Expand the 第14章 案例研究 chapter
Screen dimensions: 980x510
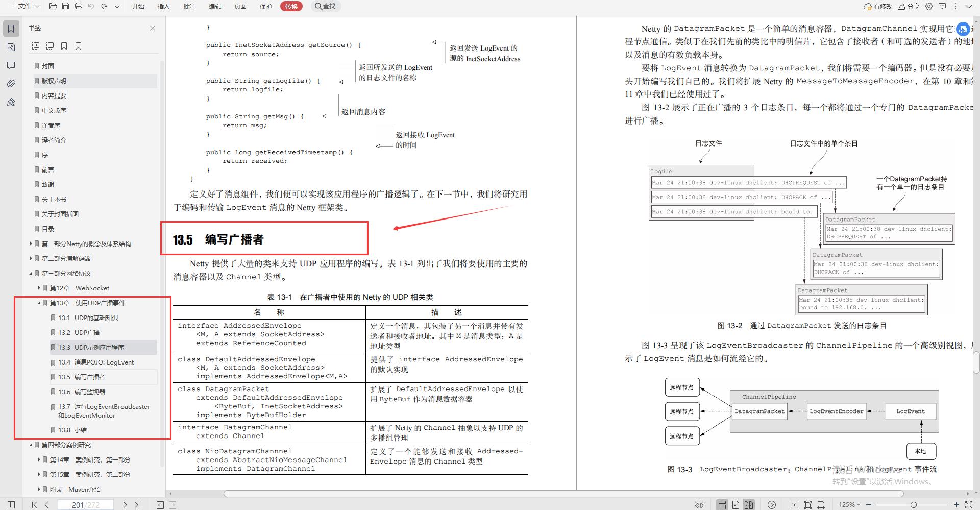[x=39, y=459]
